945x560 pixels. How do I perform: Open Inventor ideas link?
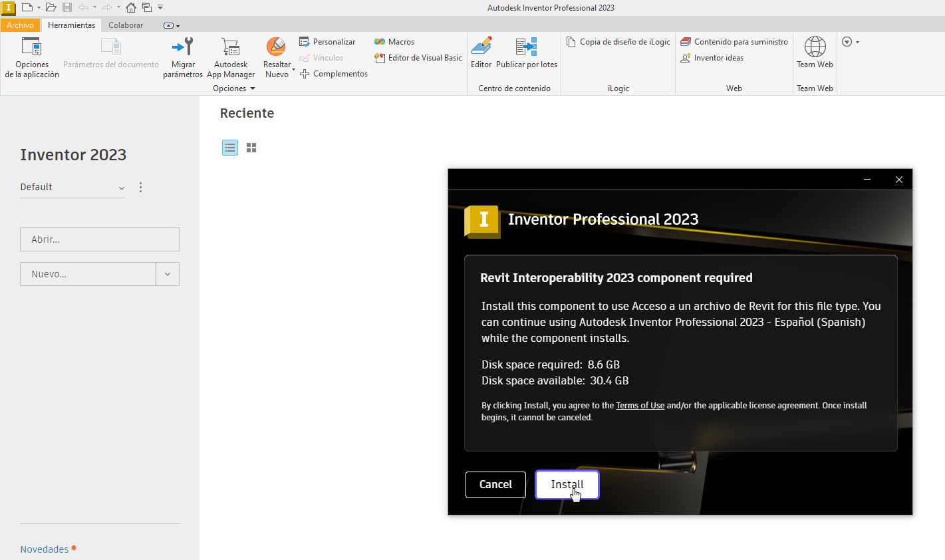(x=712, y=58)
